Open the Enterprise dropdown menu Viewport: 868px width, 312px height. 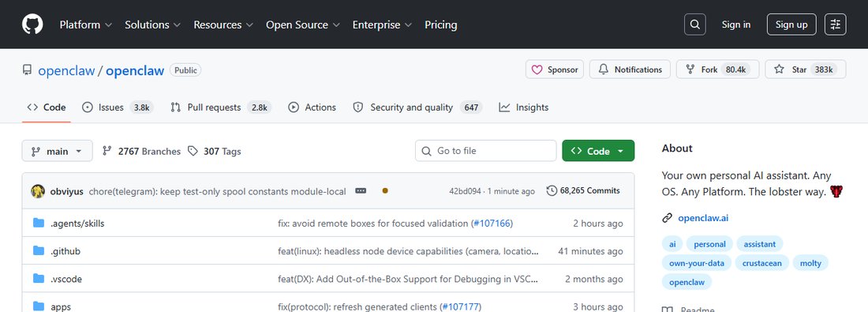[383, 24]
